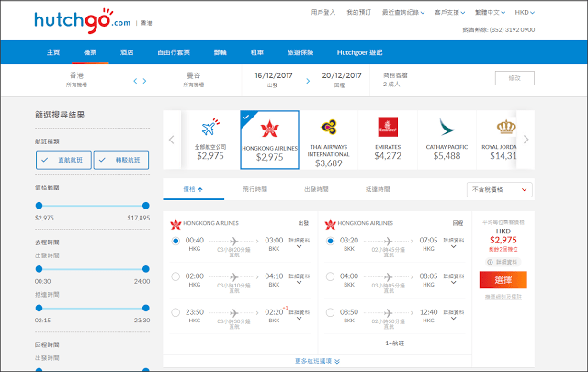
Task: Open the cruise nav item
Action: pos(220,52)
